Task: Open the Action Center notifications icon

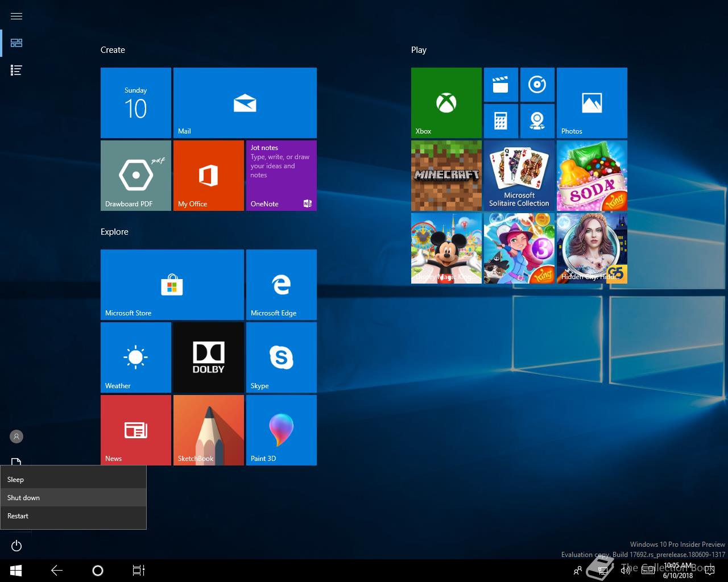Action: point(710,571)
